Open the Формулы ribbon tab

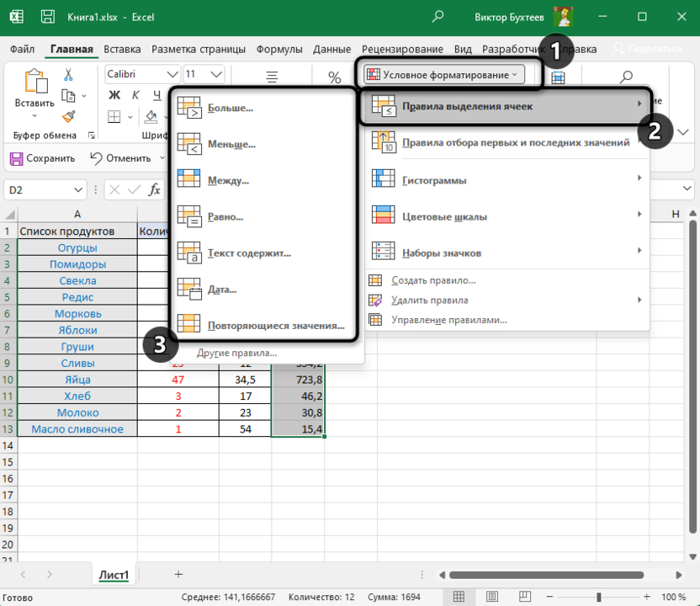(x=279, y=49)
